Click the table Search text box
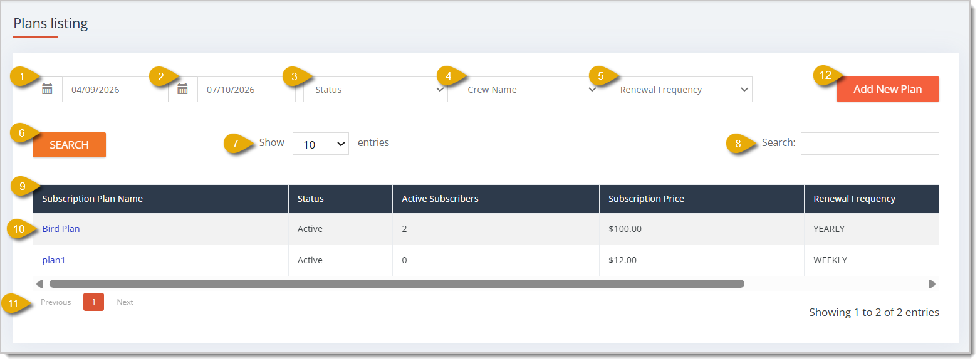 [x=870, y=144]
